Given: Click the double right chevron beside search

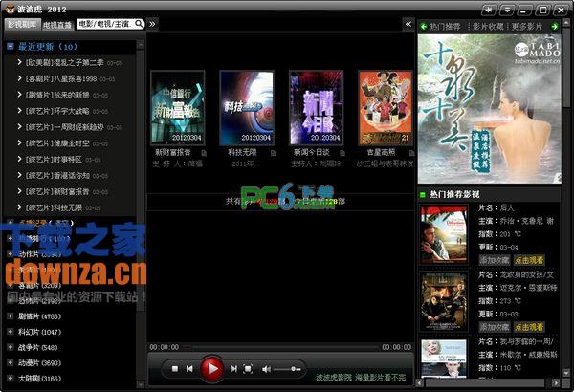Looking at the screenshot, I should [152, 24].
